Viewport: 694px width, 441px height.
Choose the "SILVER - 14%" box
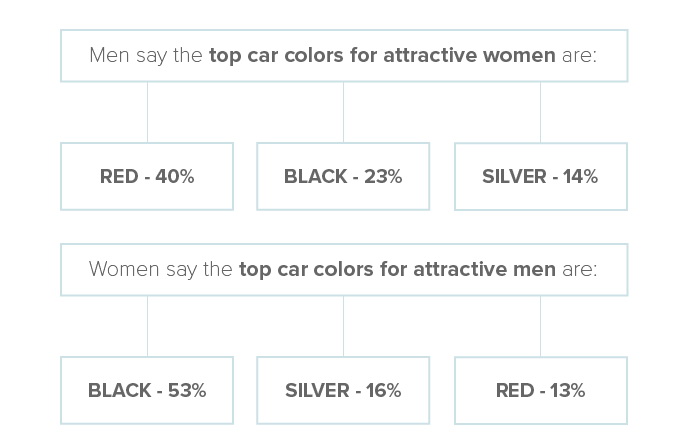[x=540, y=177]
